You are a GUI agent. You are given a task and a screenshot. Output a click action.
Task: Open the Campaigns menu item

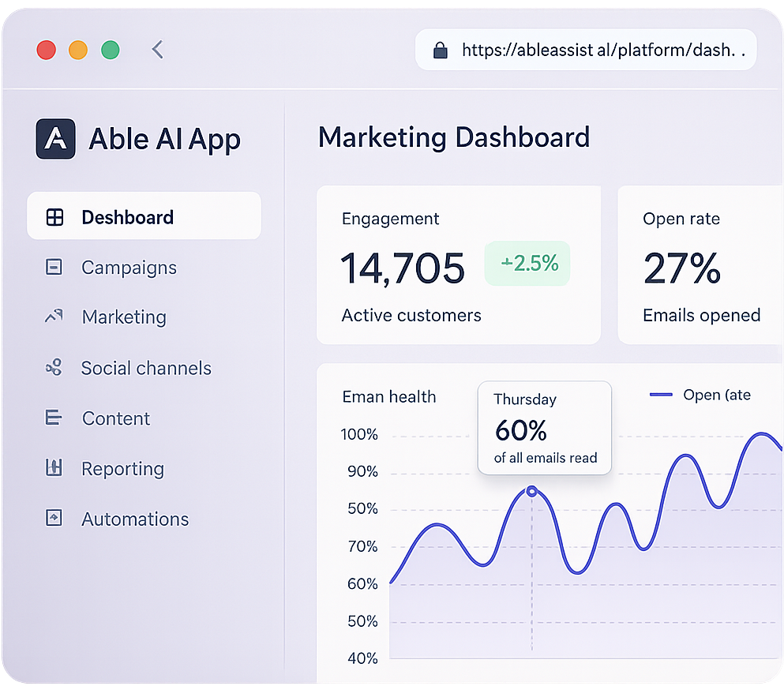(129, 268)
